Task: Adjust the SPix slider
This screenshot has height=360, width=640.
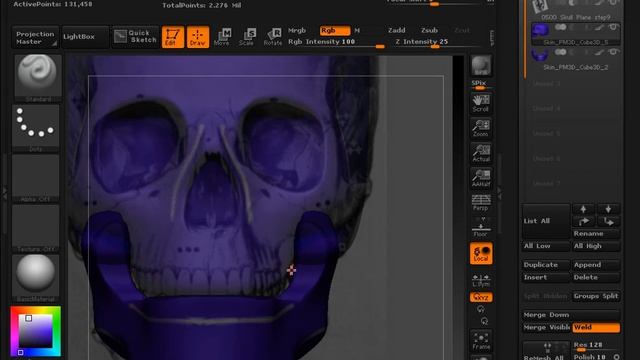Action: (x=481, y=85)
